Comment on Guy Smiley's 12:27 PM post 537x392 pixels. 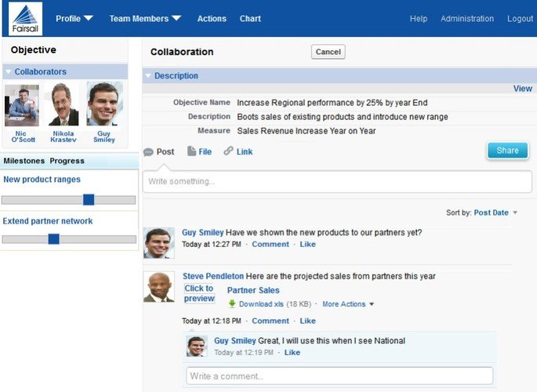pos(270,244)
